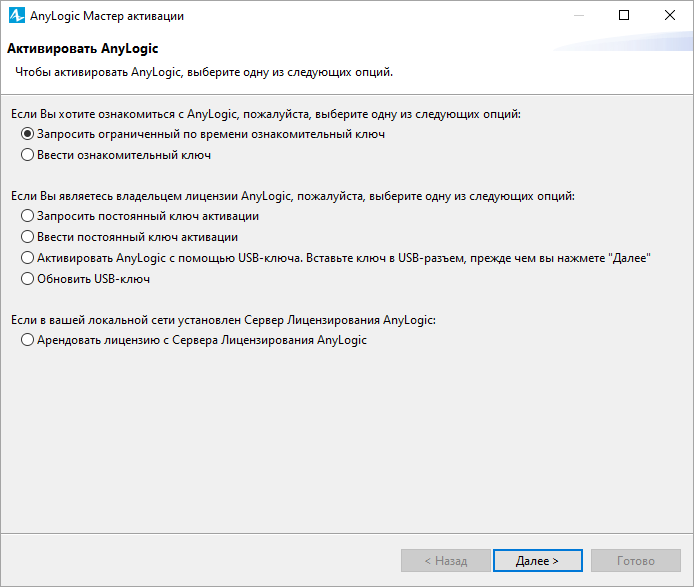694x587 pixels.
Task: Maximize the activation wizard window
Action: pyautogui.click(x=624, y=15)
